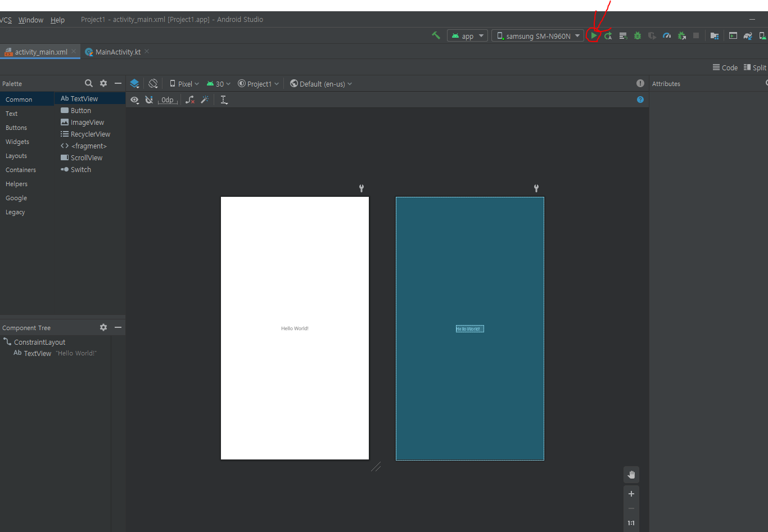Open the API level 30 dropdown
The height and width of the screenshot is (532, 768).
219,83
